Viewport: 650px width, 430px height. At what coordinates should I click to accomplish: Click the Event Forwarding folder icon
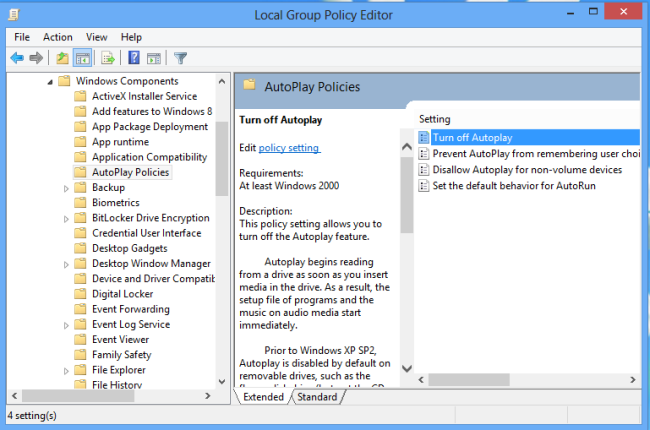click(80, 309)
